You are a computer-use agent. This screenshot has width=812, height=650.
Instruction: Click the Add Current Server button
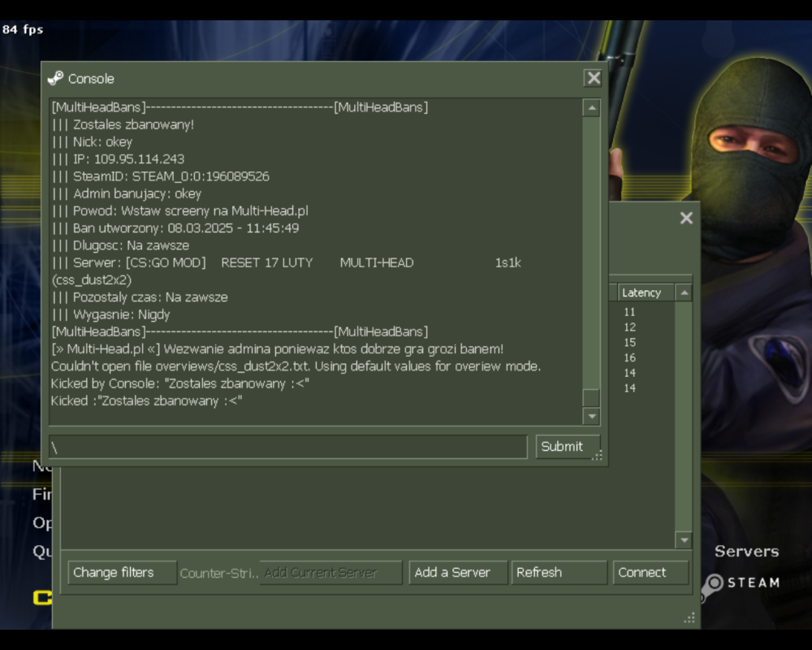pyautogui.click(x=330, y=572)
